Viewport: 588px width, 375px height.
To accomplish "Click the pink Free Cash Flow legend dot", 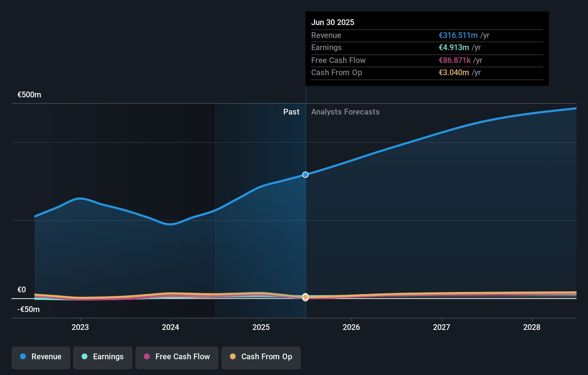I will tap(147, 356).
